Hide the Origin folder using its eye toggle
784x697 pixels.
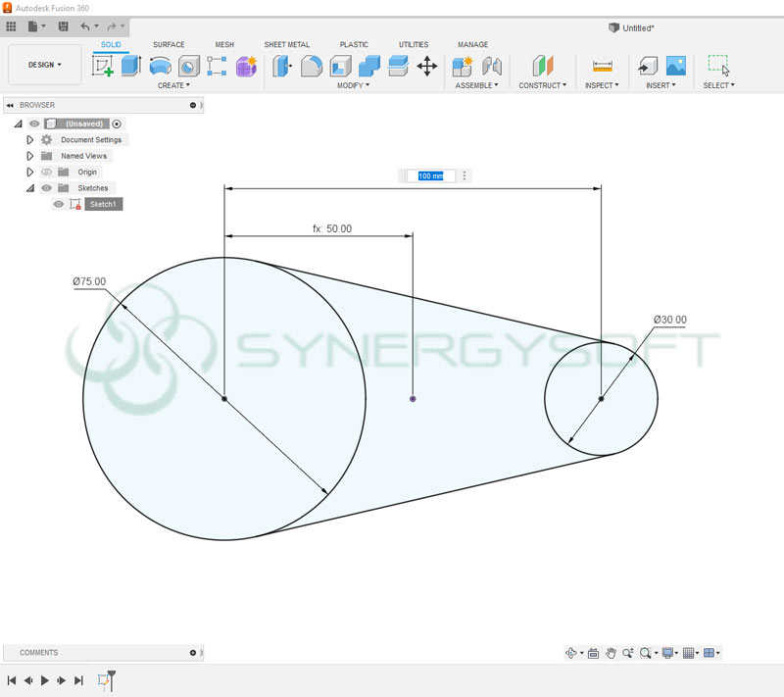pos(46,172)
